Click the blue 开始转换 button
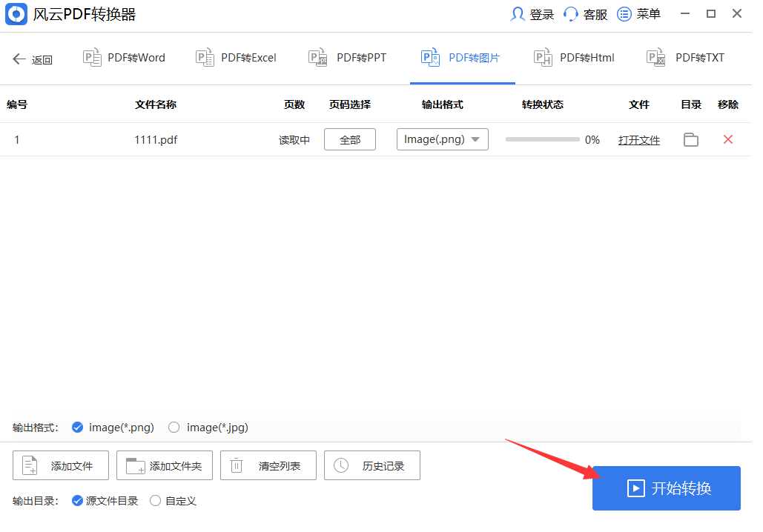 click(666, 488)
